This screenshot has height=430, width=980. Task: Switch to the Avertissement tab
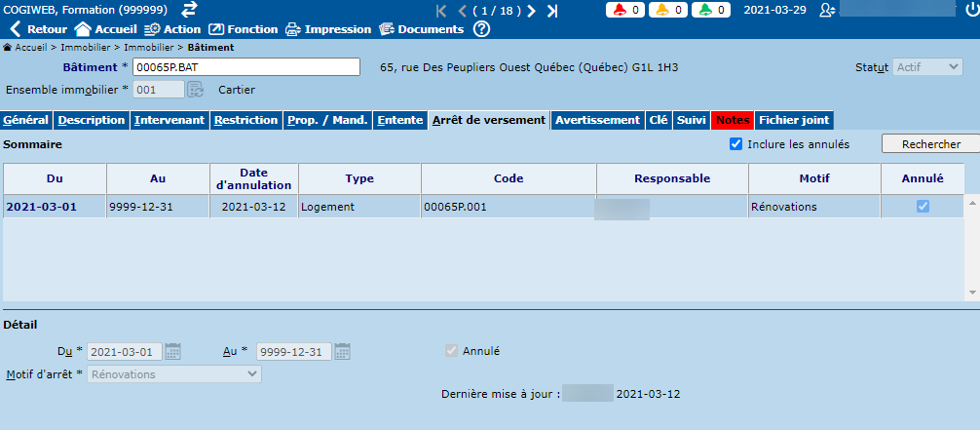pyautogui.click(x=597, y=121)
